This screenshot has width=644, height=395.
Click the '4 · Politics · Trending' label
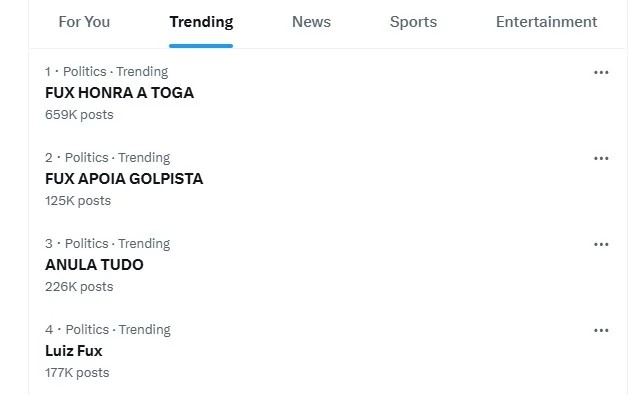click(x=108, y=330)
